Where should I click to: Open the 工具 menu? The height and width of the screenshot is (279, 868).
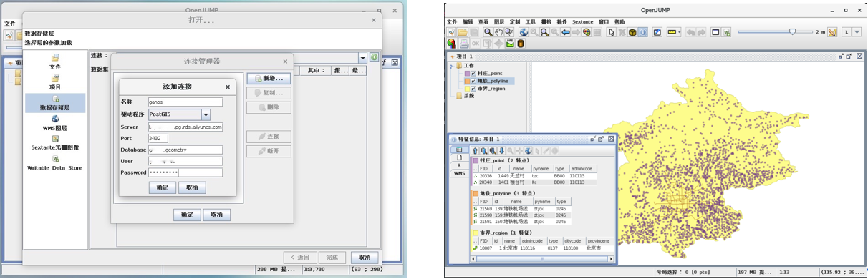click(x=531, y=21)
